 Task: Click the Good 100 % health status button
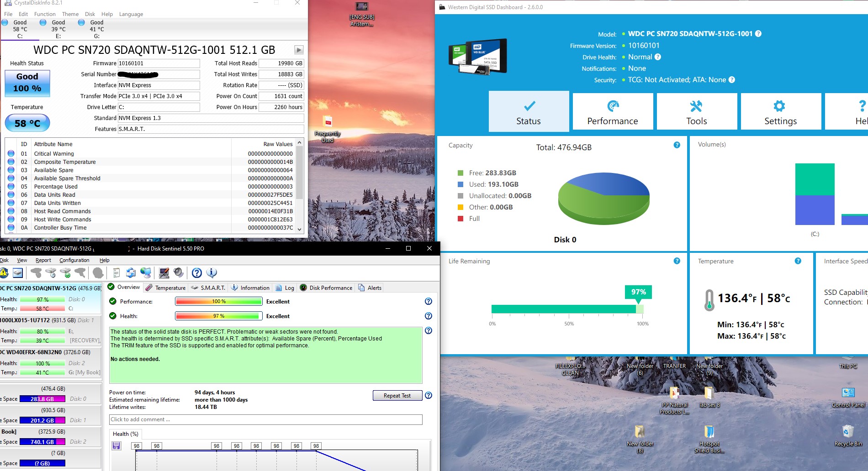point(27,83)
